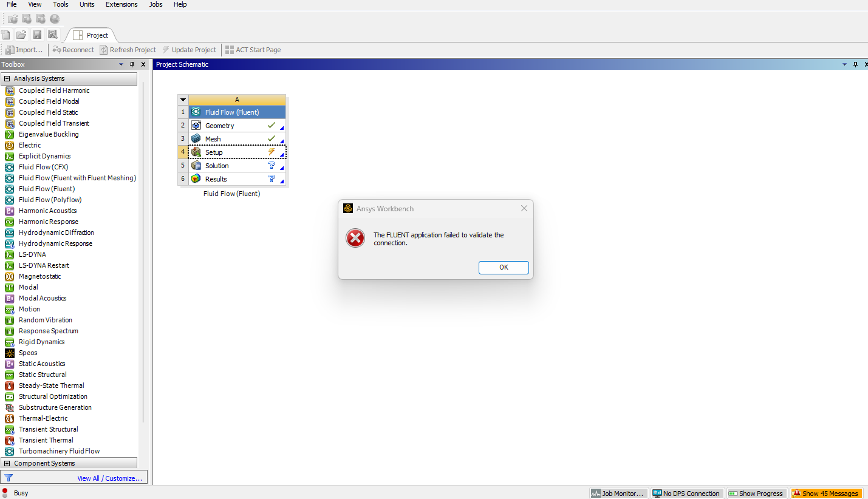This screenshot has width=868, height=499.
Task: Select Turbomachinery Fluid Flow in Toolbox
Action: [x=59, y=451]
